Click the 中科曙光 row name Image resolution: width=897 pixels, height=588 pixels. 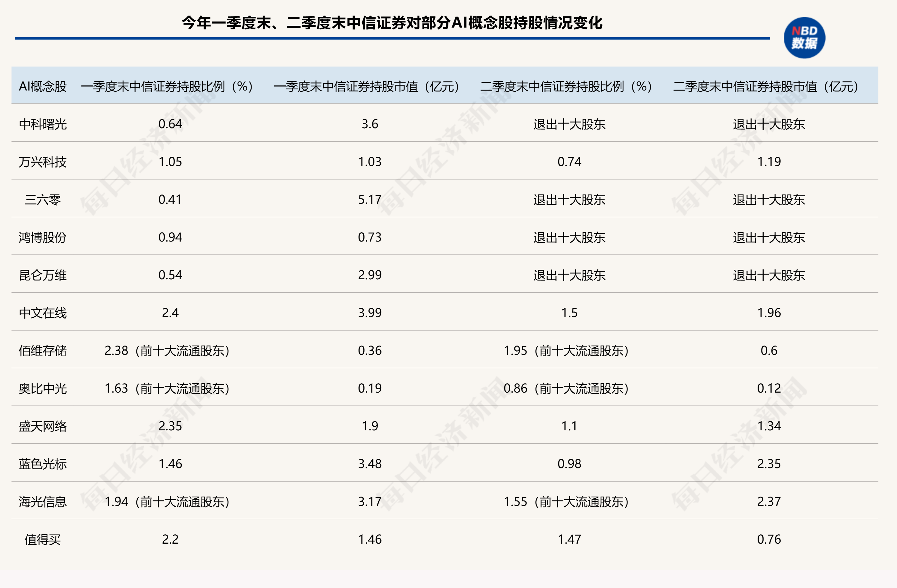coord(43,124)
